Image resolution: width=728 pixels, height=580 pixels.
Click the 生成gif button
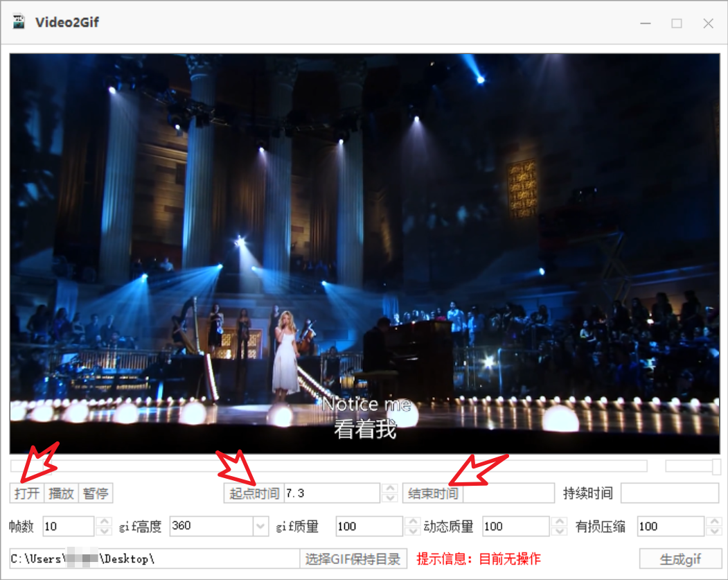tap(681, 559)
